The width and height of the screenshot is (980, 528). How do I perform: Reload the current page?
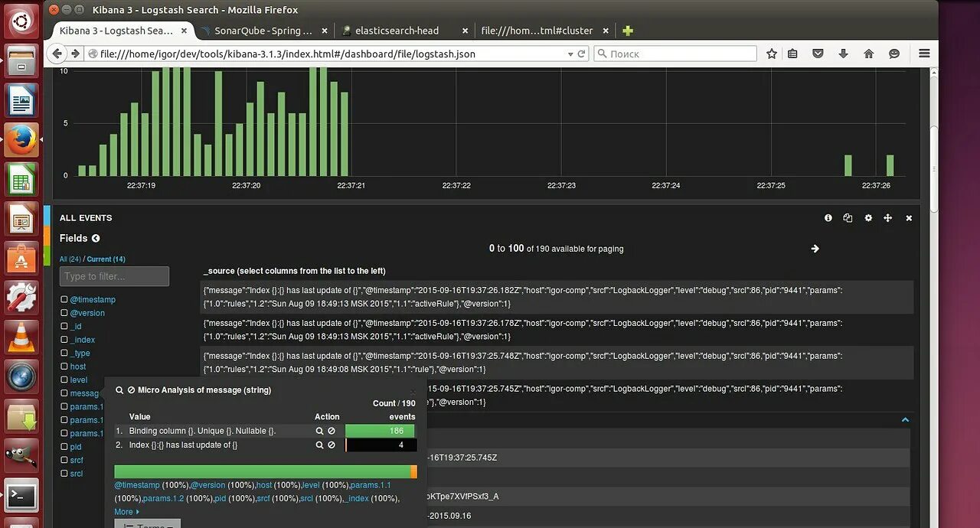(x=581, y=54)
